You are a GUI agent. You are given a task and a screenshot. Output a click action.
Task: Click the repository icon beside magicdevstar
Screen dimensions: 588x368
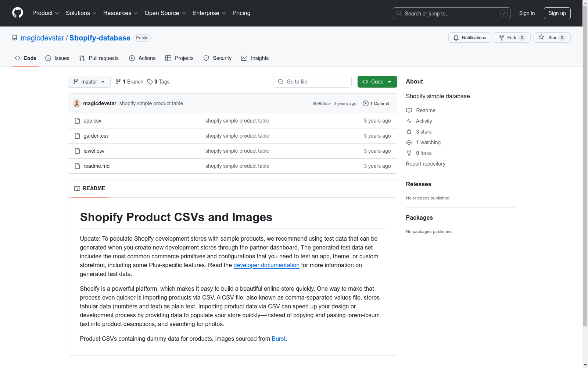pos(15,38)
